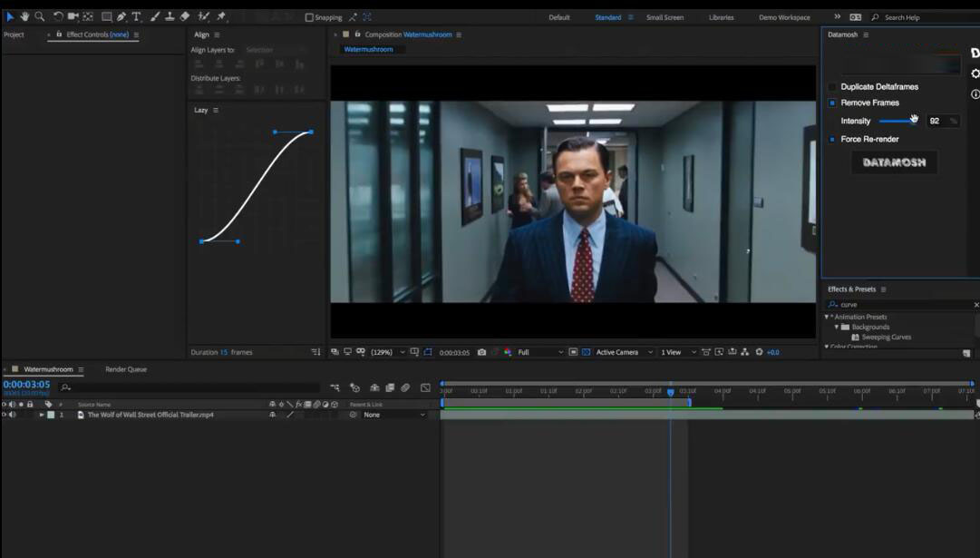The height and width of the screenshot is (558, 980).
Task: Uncheck Remove Frames option
Action: point(832,103)
